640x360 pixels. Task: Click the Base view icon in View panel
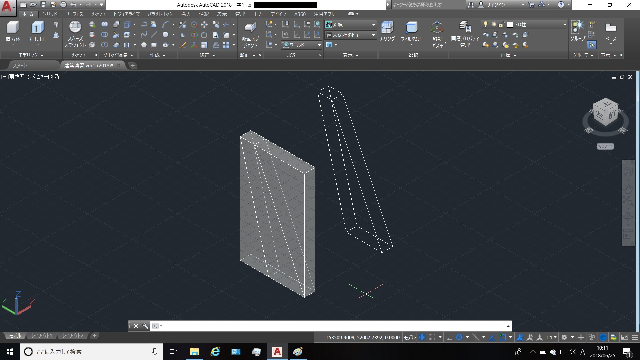[611, 28]
